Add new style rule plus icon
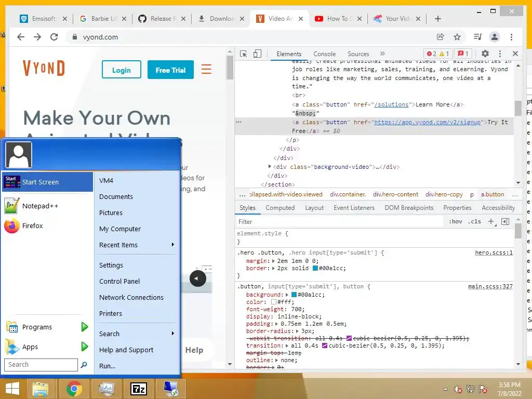This screenshot has width=532, height=399. pos(491,221)
